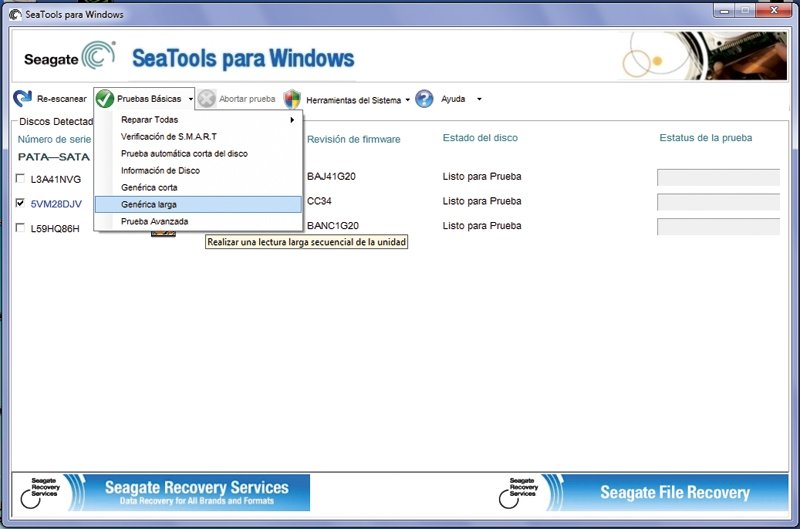Run the Genérica larga test
Viewport: 800px width, 529px height.
199,204
